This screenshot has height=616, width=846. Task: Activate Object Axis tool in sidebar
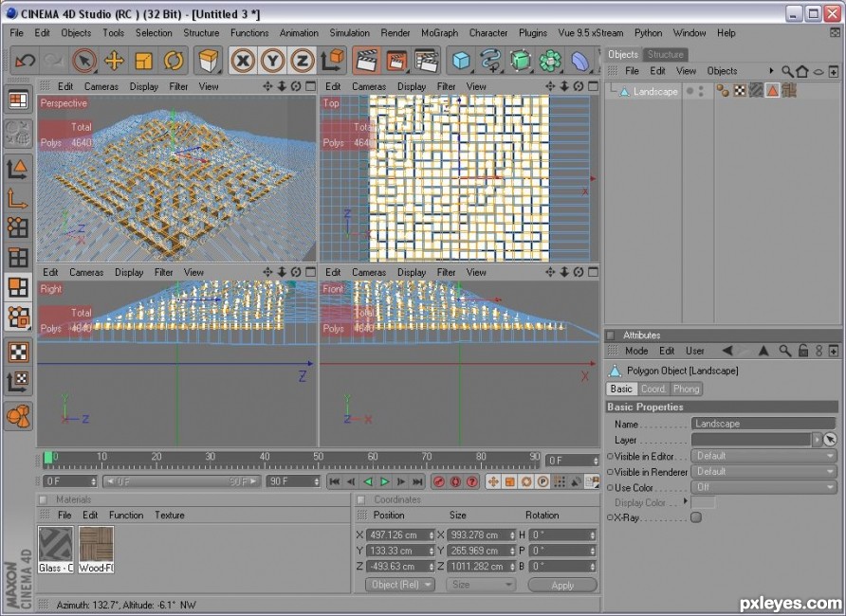(18, 198)
